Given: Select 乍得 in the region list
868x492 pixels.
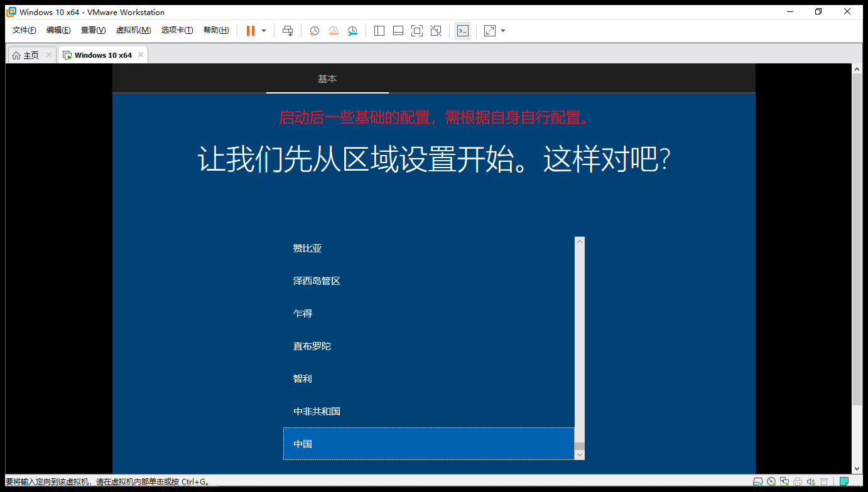Looking at the screenshot, I should pos(429,314).
